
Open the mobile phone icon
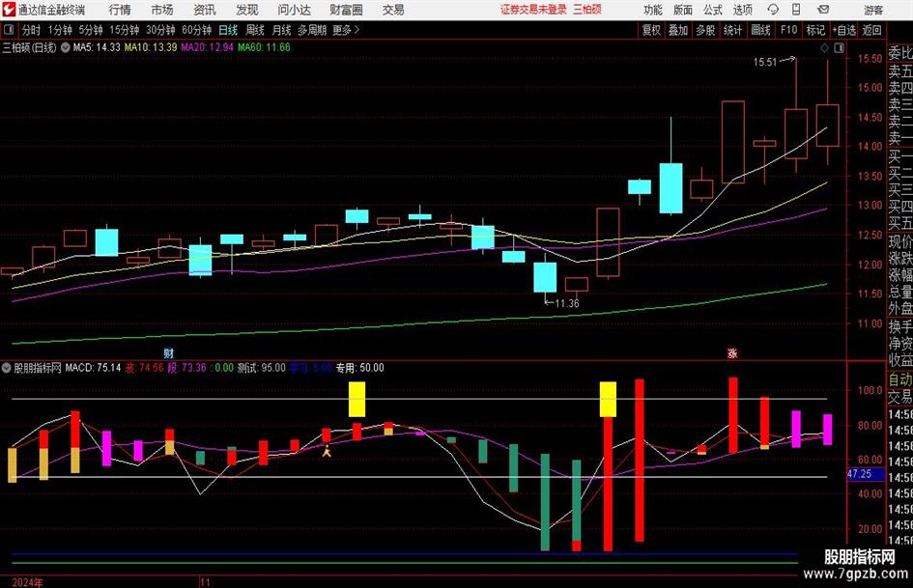click(x=796, y=10)
